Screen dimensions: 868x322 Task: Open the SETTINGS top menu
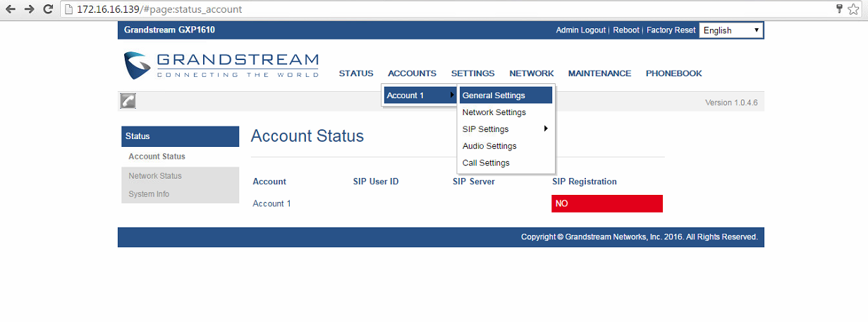click(x=473, y=73)
